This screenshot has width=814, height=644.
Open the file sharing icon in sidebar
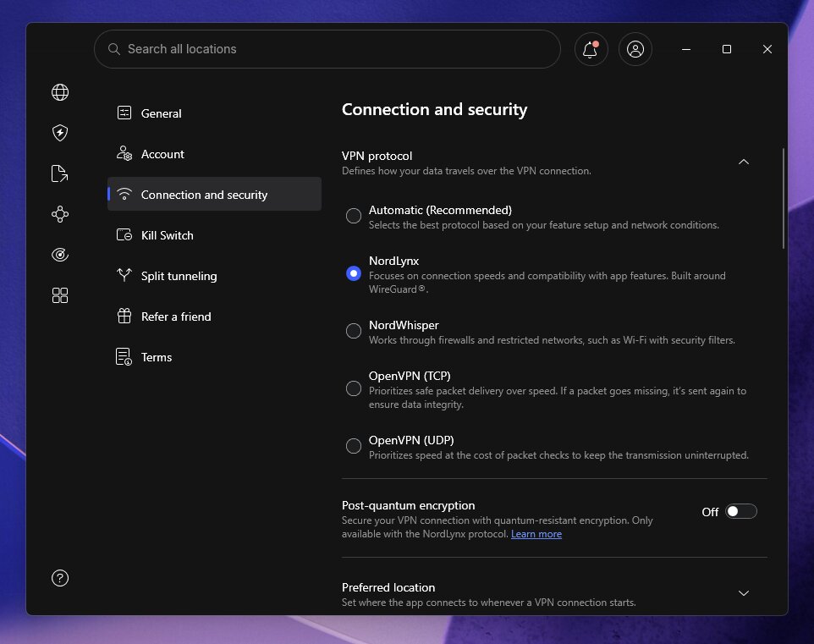(60, 173)
